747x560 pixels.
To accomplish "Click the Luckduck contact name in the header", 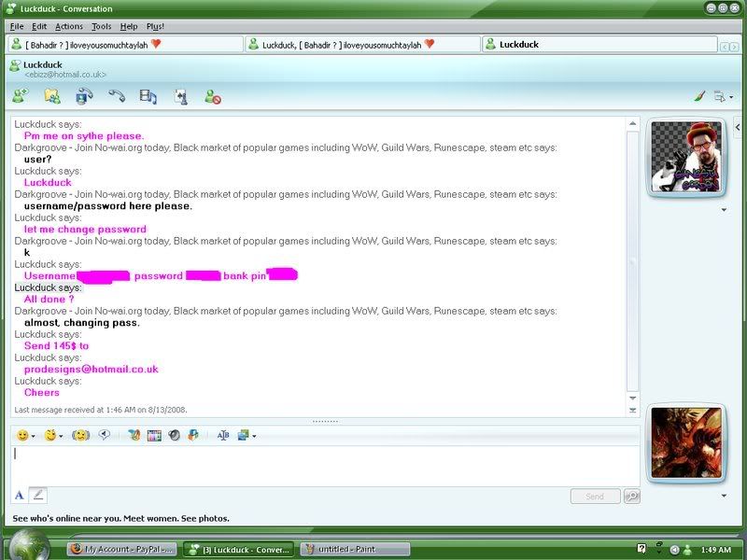I will pyautogui.click(x=43, y=64).
